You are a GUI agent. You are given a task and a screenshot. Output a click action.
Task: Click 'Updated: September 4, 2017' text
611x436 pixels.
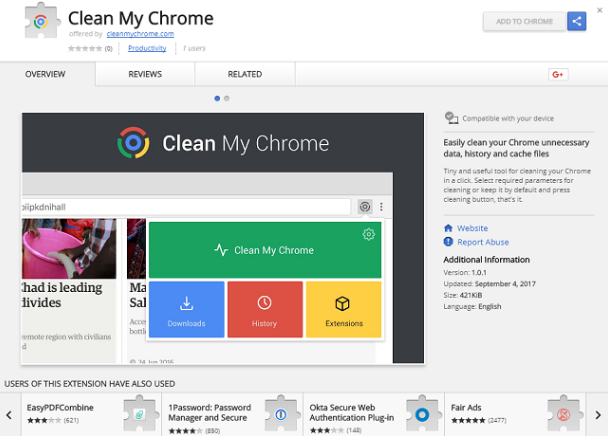point(489,284)
